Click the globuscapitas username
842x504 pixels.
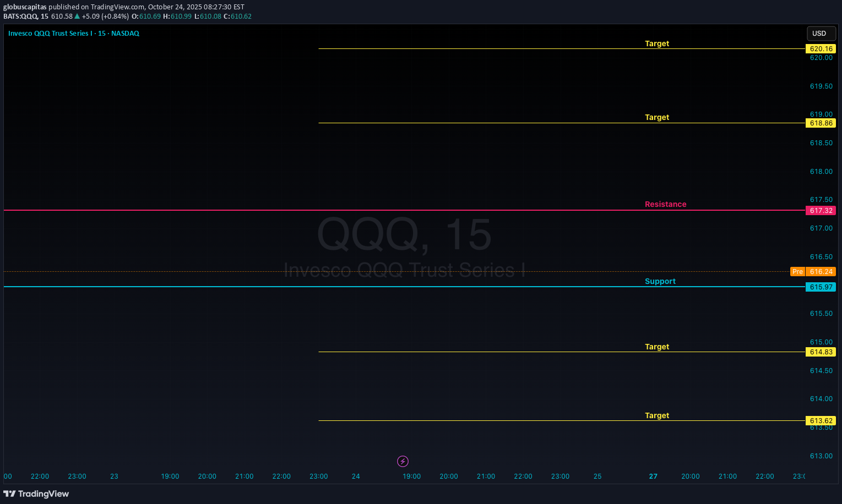click(x=24, y=7)
